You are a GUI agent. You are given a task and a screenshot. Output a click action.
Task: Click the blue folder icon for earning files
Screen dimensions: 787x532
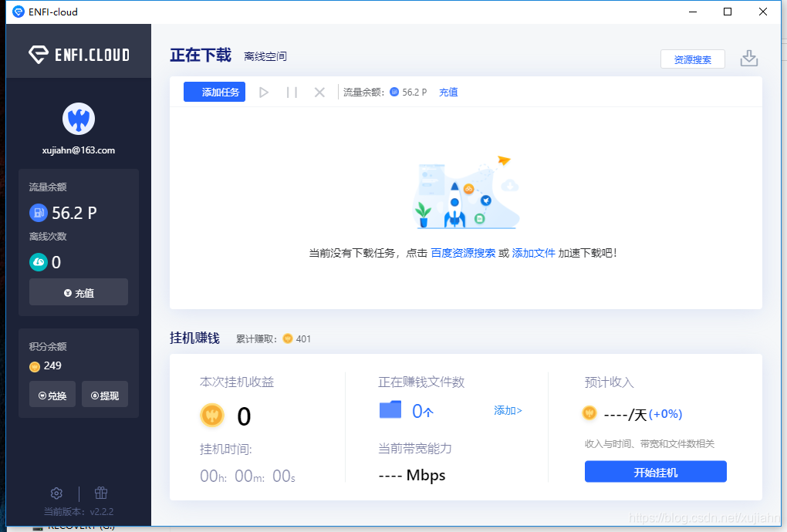pos(390,409)
